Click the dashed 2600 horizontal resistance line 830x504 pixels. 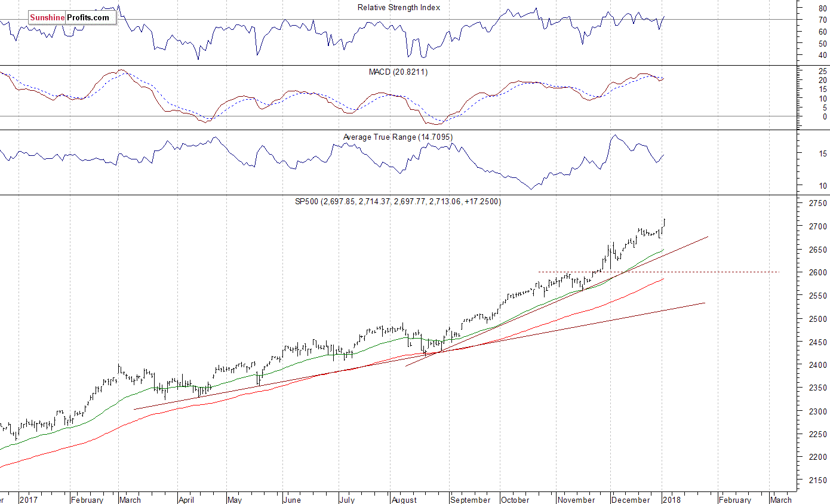pyautogui.click(x=658, y=272)
